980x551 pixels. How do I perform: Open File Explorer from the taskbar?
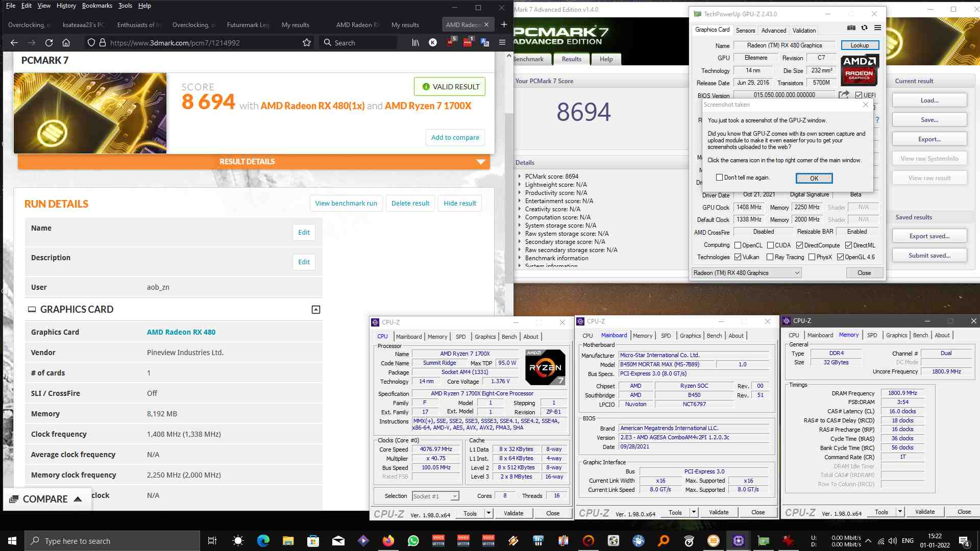pos(288,541)
